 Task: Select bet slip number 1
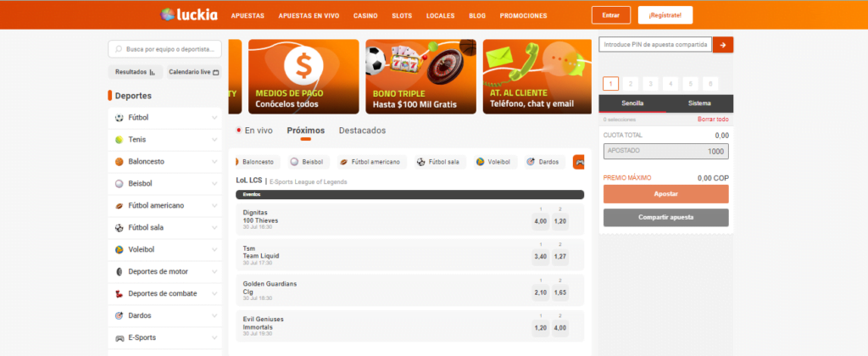click(610, 84)
